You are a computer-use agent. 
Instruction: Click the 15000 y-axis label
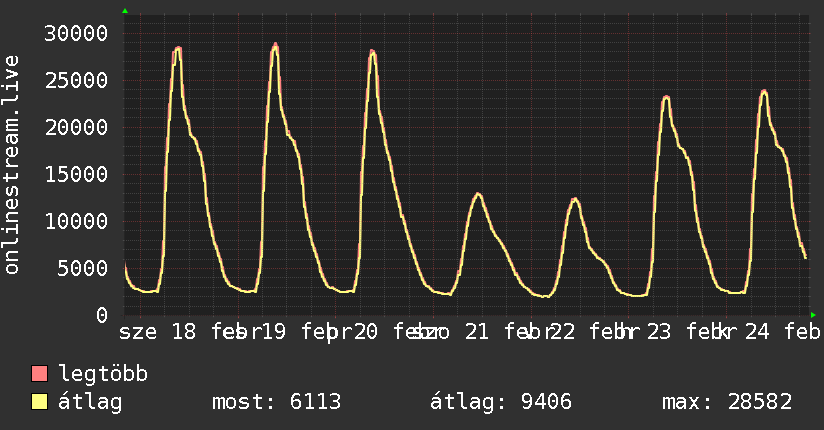pos(76,175)
